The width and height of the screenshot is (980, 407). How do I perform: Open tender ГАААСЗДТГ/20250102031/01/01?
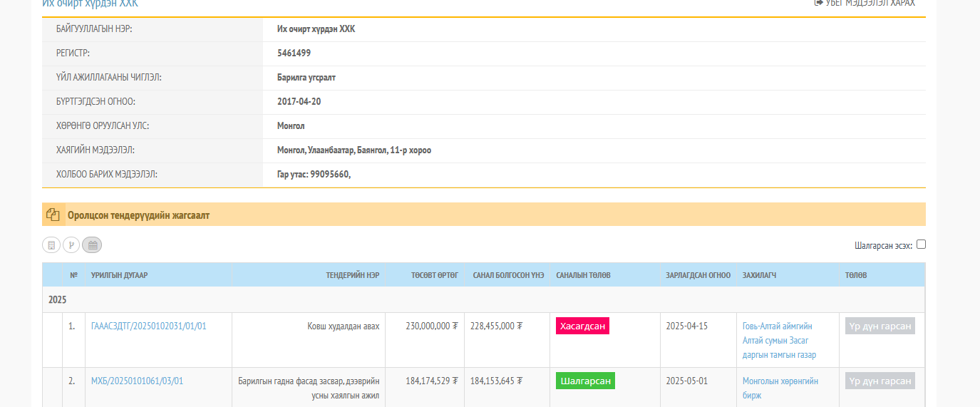[x=149, y=326]
